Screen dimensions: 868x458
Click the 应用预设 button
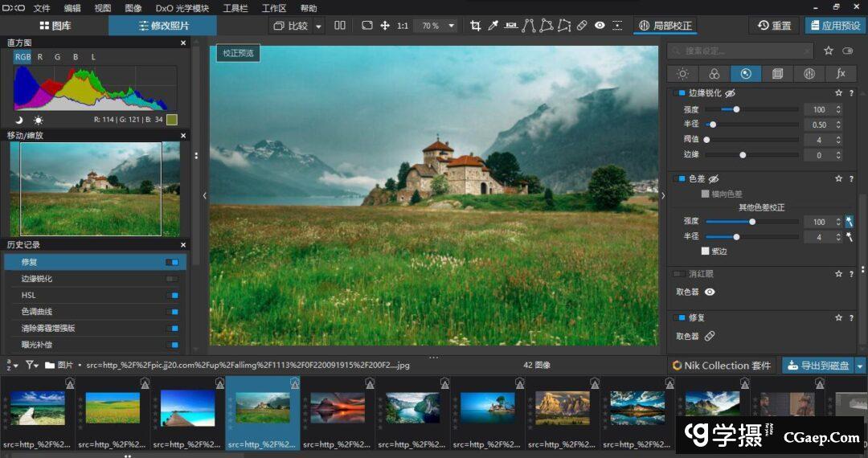(x=835, y=26)
